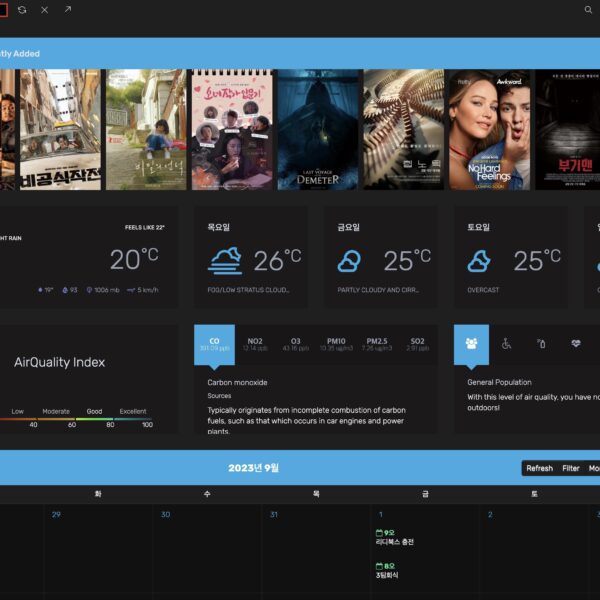Open the calendar Filter button
The height and width of the screenshot is (600, 600).
[570, 468]
